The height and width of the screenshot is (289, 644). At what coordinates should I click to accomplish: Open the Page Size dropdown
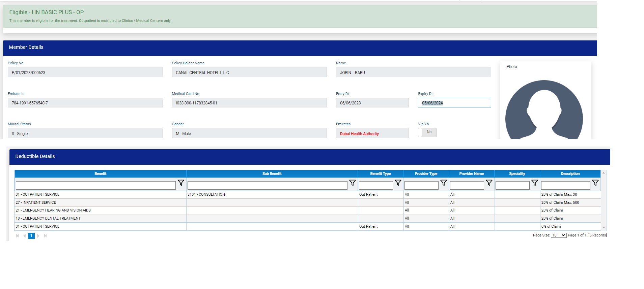[x=558, y=235]
